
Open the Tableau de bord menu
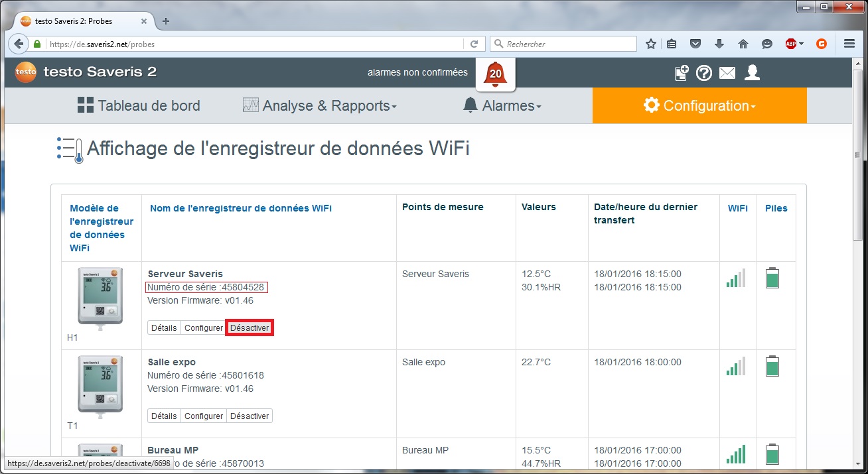(138, 105)
